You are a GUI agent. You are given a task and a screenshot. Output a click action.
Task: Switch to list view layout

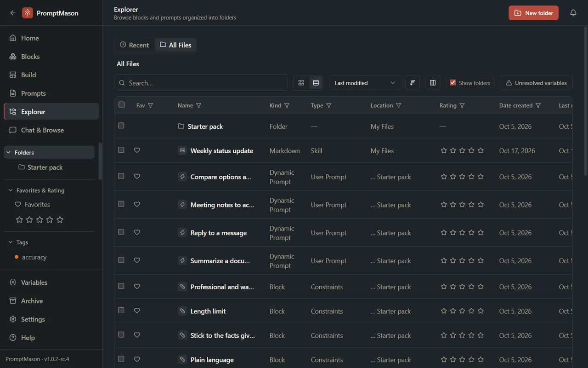click(316, 83)
